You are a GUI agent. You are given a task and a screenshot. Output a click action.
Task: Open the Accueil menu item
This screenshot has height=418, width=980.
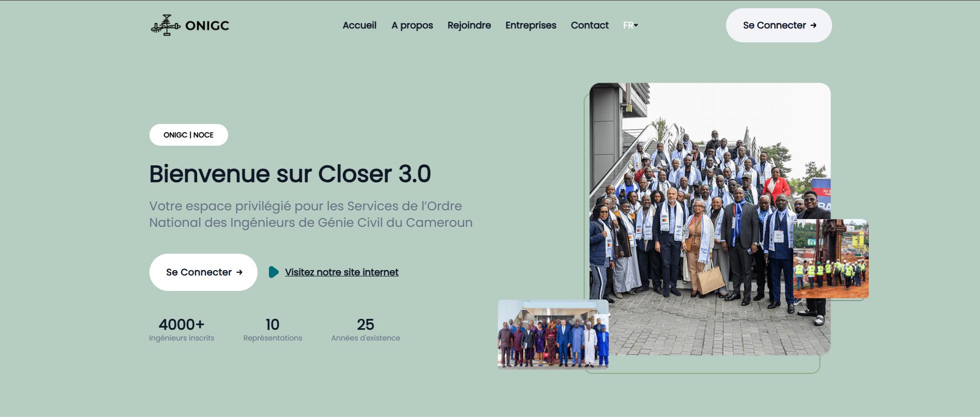pyautogui.click(x=359, y=25)
